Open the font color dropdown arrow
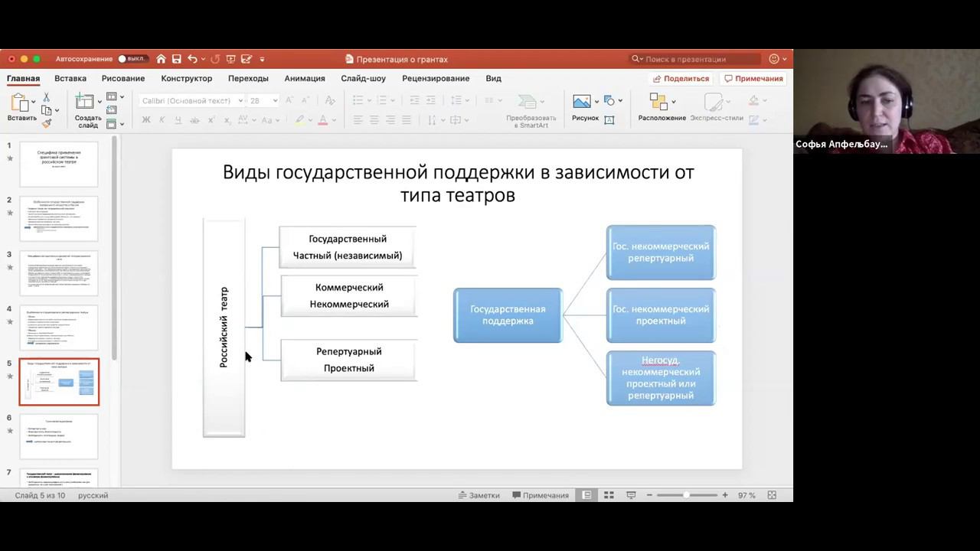 (x=335, y=120)
